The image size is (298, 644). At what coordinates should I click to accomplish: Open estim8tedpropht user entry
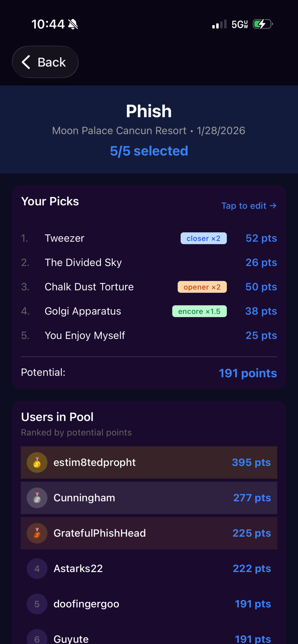149,462
